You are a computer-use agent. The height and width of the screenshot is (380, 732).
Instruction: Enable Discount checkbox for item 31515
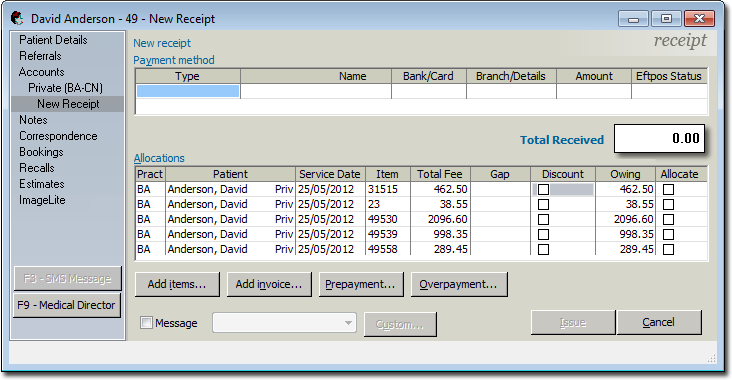click(543, 190)
